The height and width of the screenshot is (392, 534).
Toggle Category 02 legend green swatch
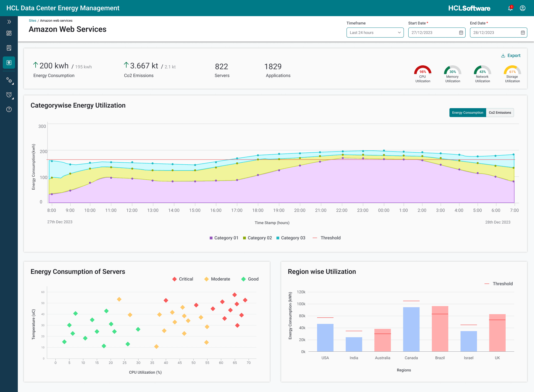point(244,238)
